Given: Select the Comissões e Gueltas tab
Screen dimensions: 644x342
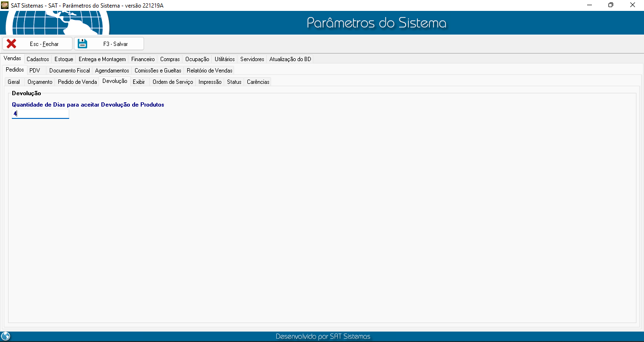Looking at the screenshot, I should (158, 71).
